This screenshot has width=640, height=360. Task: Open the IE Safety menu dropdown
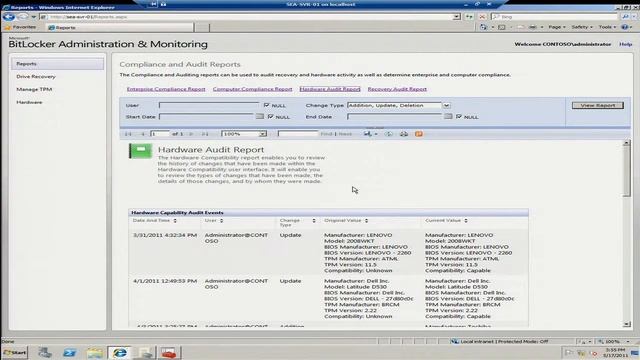click(582, 27)
